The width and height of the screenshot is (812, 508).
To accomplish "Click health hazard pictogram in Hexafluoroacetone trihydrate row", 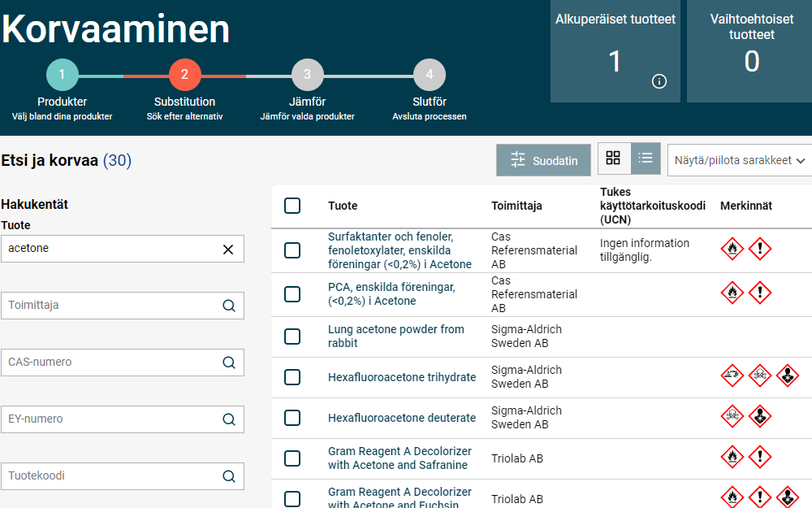I will pos(788,376).
